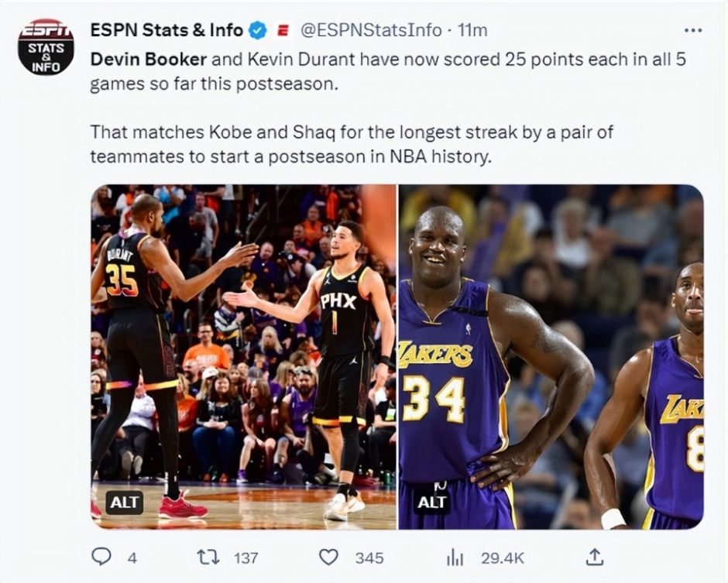The height and width of the screenshot is (583, 728).
Task: Open the Lakers players photo
Action: pos(551,356)
